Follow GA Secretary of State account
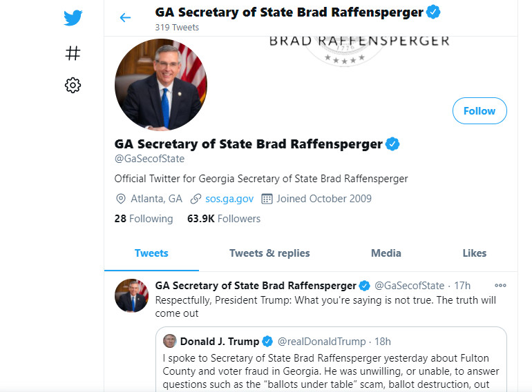The image size is (532, 392). 479,111
